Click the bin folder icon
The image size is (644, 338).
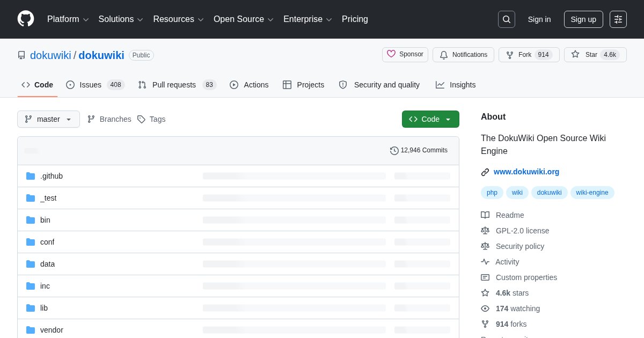[31, 220]
